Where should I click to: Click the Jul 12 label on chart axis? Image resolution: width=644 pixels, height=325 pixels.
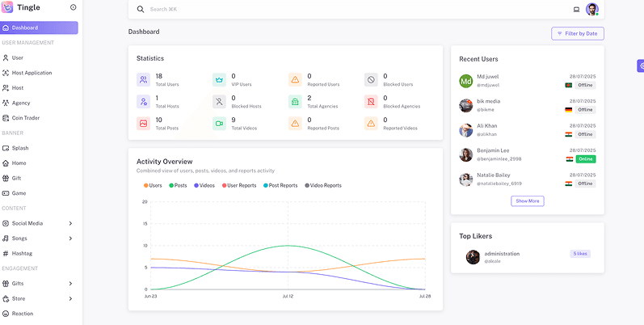tap(288, 296)
